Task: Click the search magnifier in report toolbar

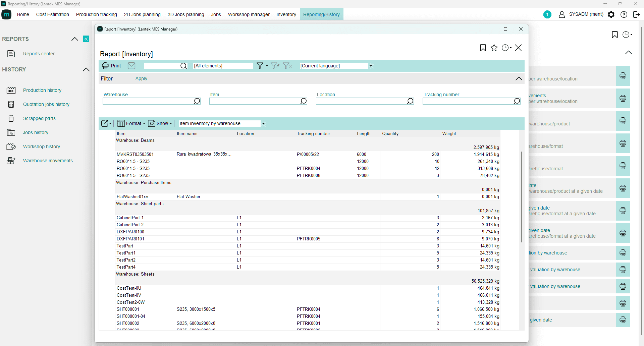Action: (x=183, y=66)
